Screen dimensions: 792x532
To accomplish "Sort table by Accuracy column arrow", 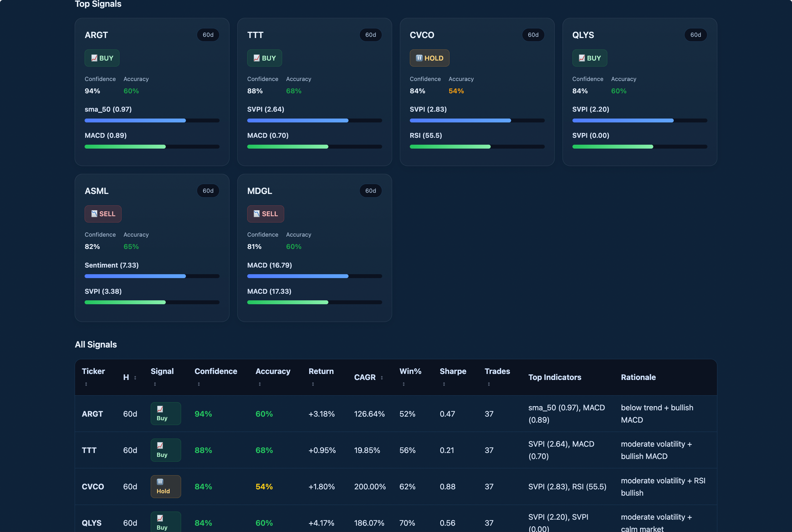I will [260, 384].
